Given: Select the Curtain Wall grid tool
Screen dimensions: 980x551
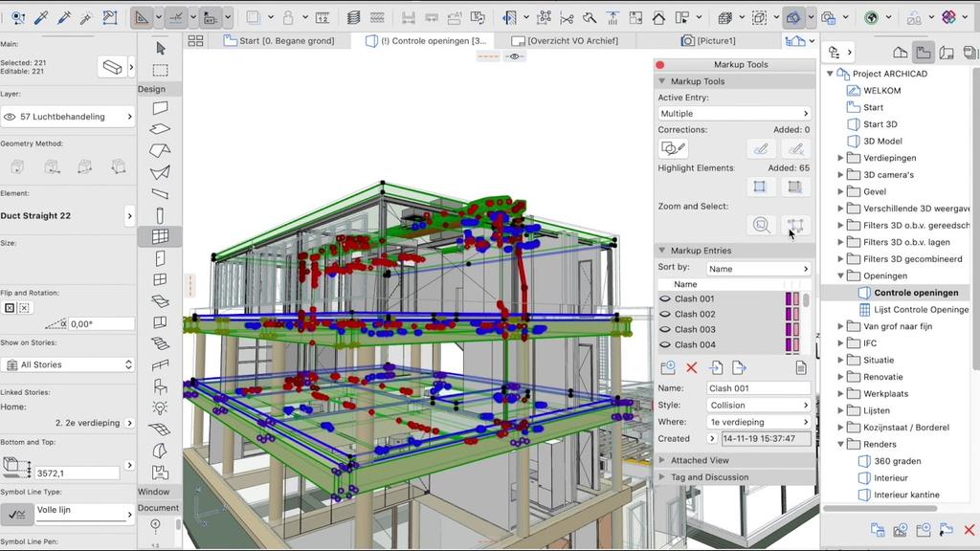Looking at the screenshot, I should click(x=160, y=236).
